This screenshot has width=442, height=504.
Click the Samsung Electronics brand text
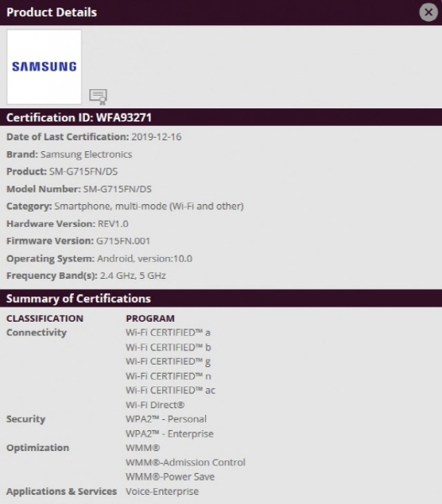(87, 155)
